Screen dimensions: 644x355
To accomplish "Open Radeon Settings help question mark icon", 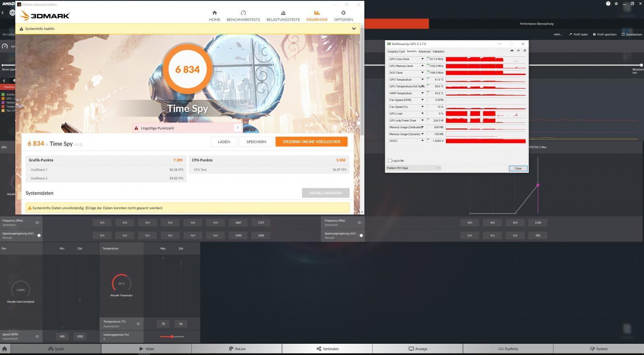I will coord(608,4).
